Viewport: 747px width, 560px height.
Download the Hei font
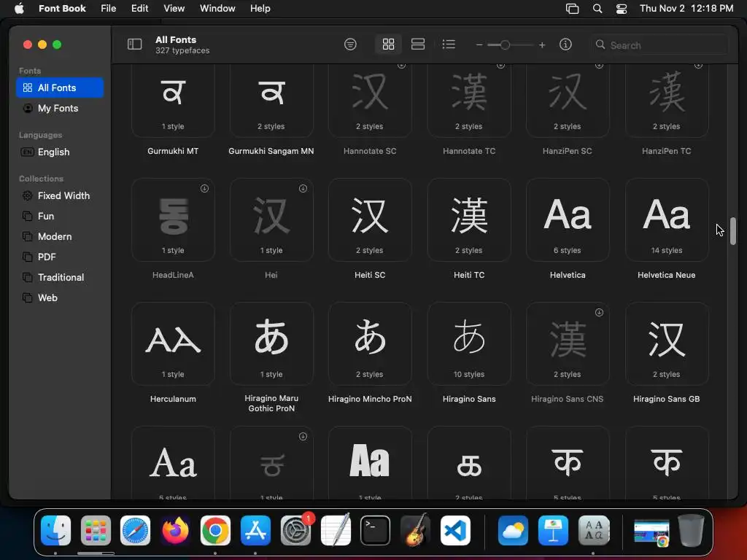303,189
